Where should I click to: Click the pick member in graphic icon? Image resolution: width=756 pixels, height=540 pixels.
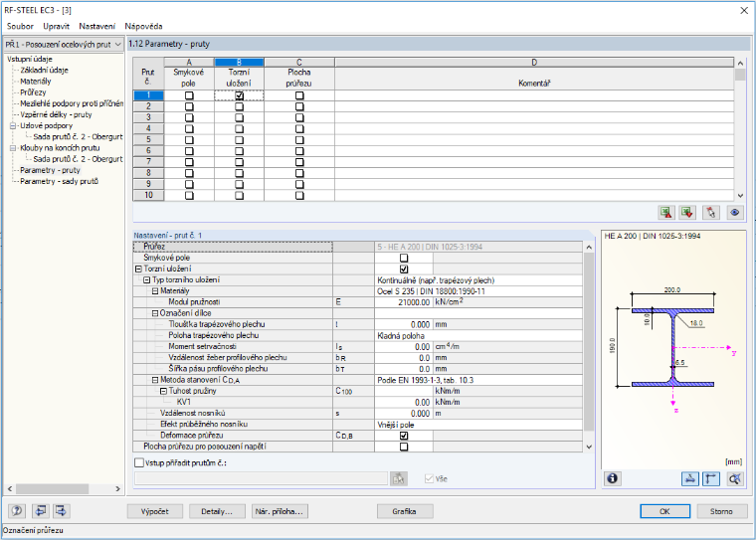click(711, 212)
